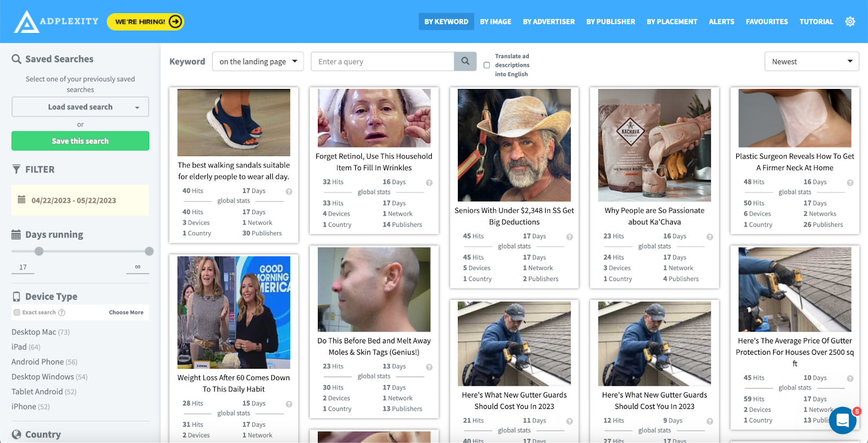Open info icon on Moles & Skin Tags ad
The image size is (868, 443).
[x=429, y=367]
